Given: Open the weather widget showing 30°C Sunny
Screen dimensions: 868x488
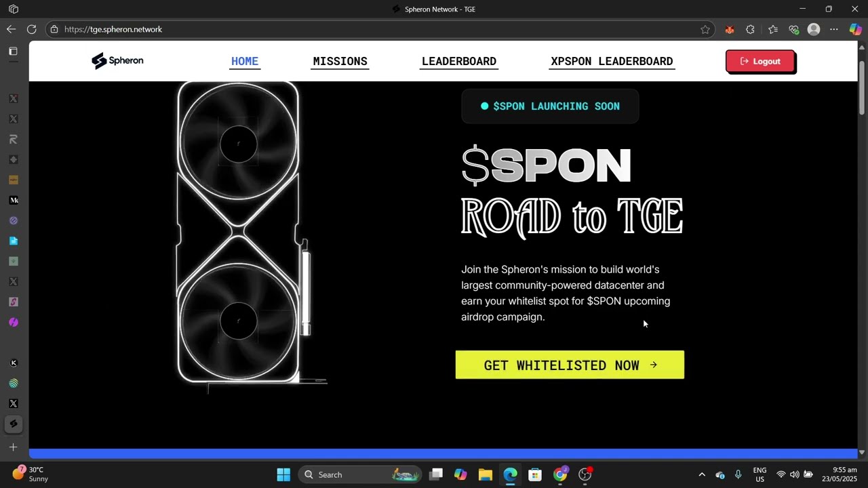Looking at the screenshot, I should [x=31, y=474].
